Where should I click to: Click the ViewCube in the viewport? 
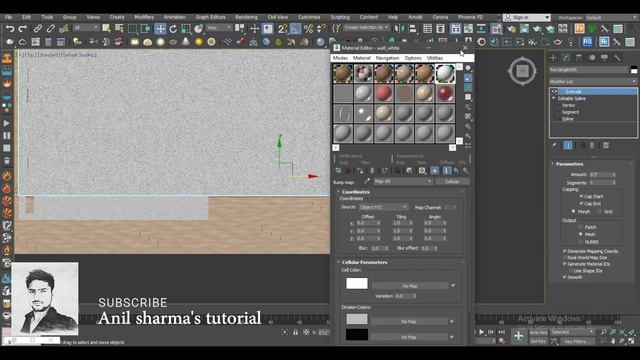pyautogui.click(x=522, y=71)
